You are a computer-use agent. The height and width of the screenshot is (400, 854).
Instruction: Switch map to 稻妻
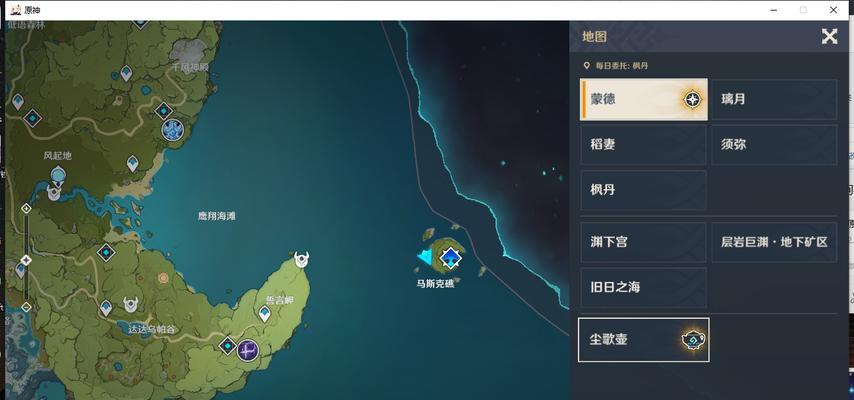pos(643,144)
